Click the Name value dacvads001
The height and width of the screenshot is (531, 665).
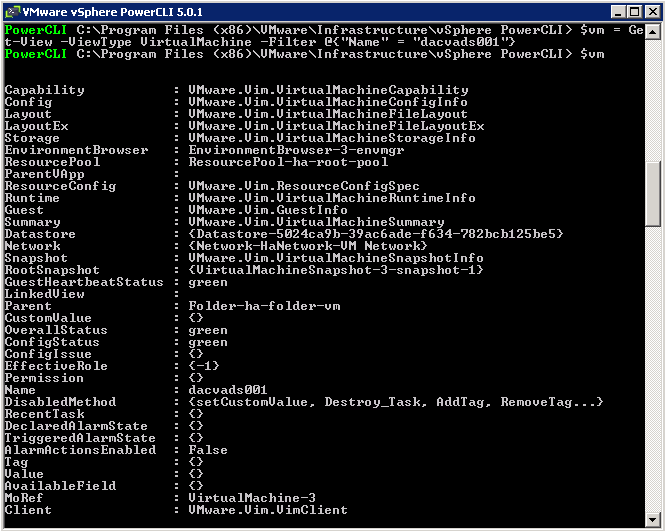tap(228, 390)
